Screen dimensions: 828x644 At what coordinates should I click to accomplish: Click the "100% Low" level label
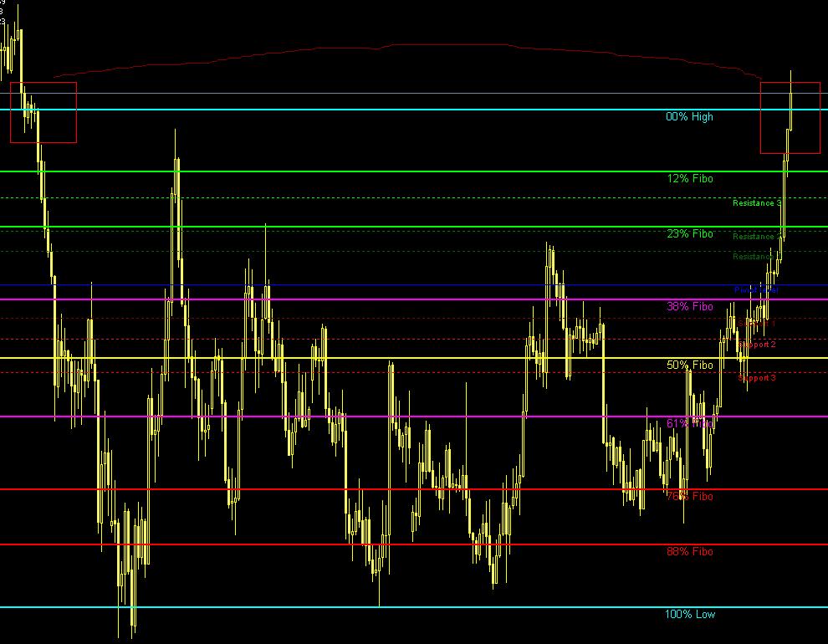(690, 615)
